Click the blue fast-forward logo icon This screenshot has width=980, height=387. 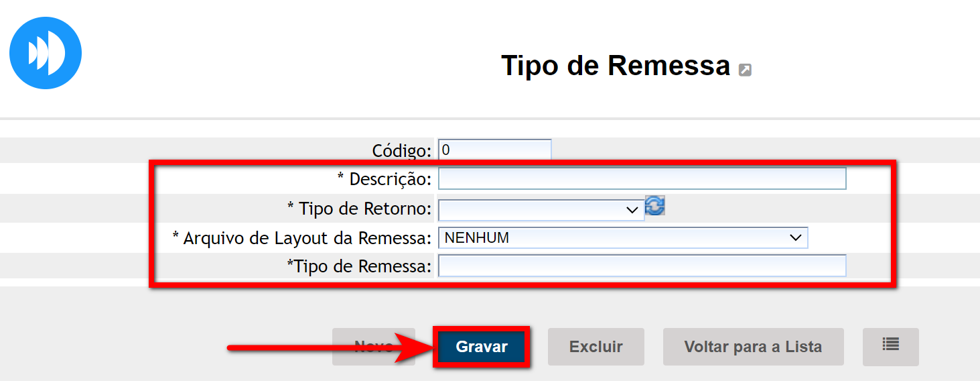pyautogui.click(x=46, y=53)
